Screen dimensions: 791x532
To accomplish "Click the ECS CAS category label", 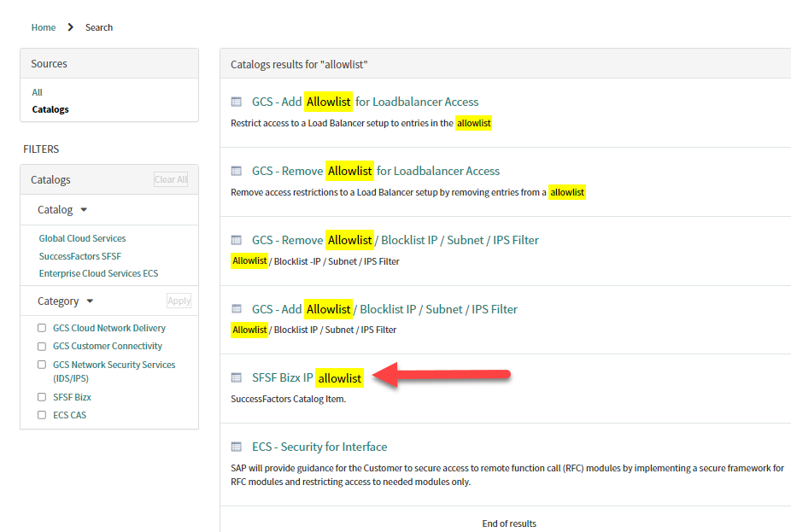I will [69, 415].
